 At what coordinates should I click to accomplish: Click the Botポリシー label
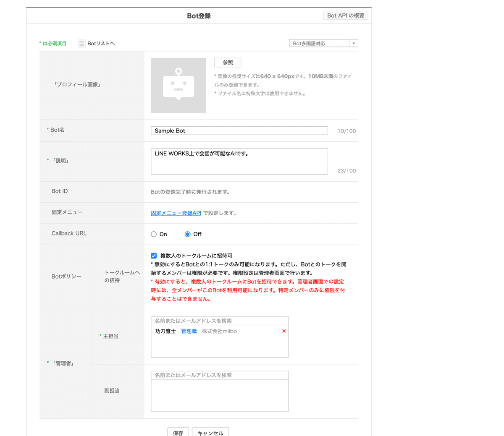click(x=66, y=277)
